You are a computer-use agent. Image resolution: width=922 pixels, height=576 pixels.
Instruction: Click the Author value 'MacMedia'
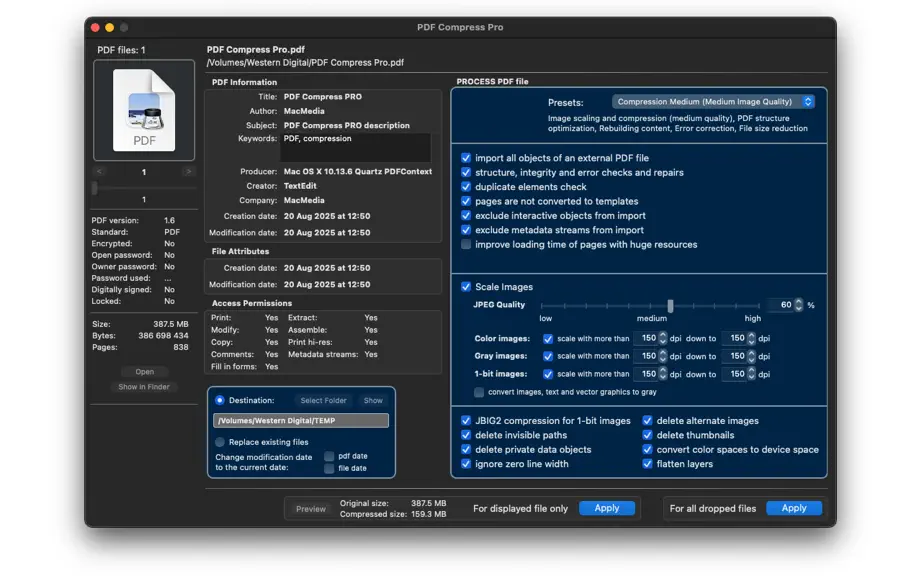[304, 111]
